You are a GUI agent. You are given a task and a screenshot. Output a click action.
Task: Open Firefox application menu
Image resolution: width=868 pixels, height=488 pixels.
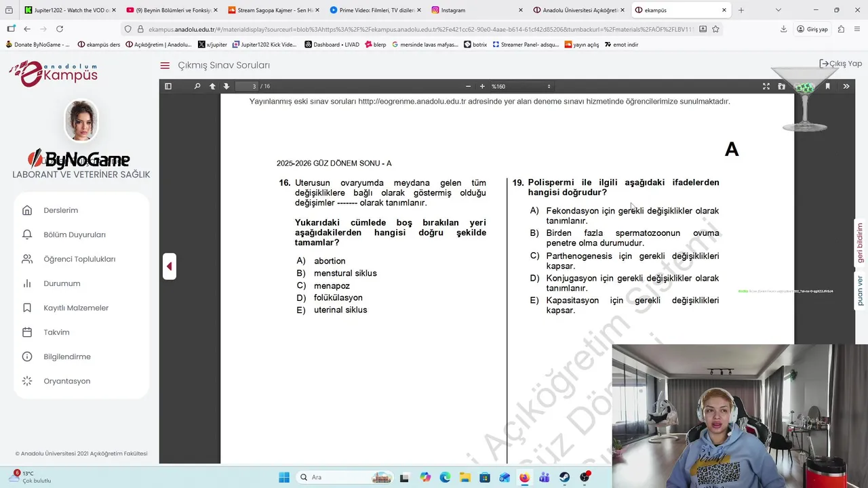click(x=857, y=29)
